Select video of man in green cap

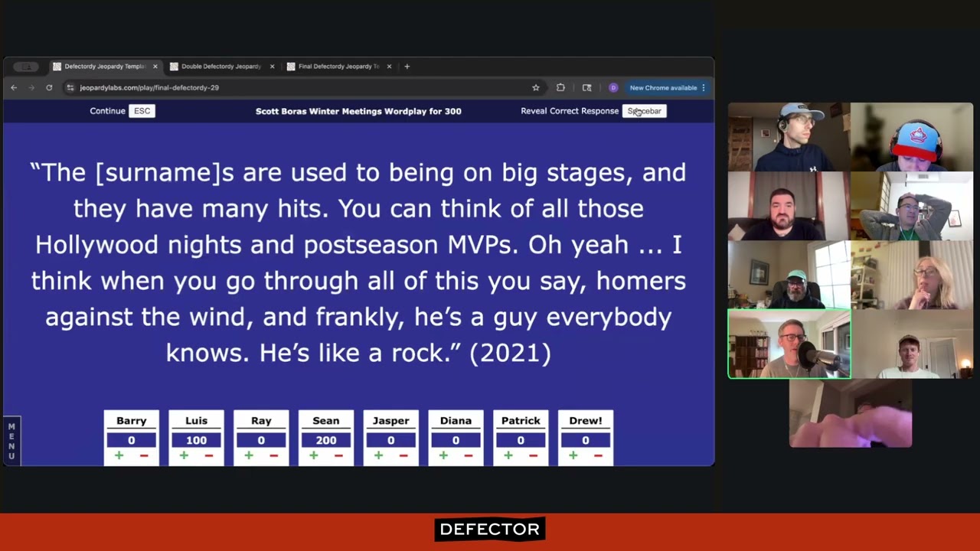tap(789, 275)
